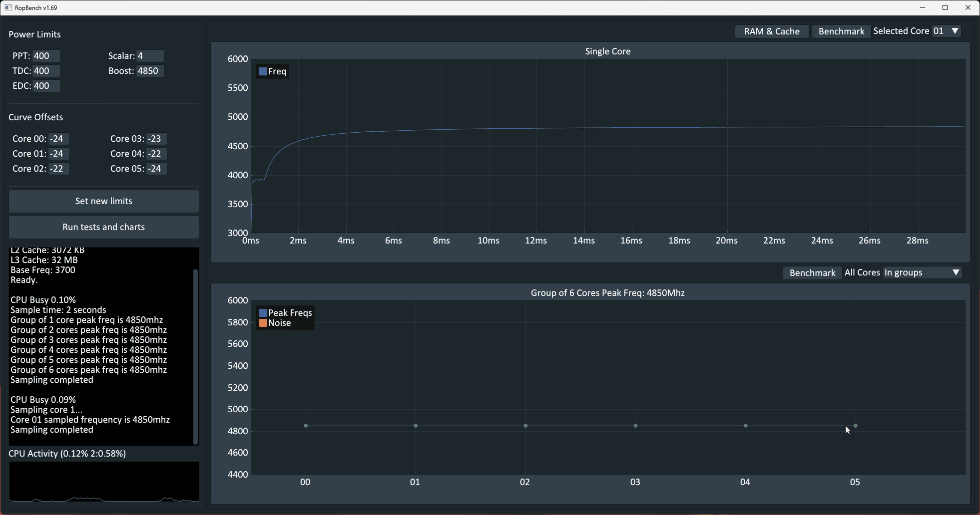Click log line 'Base Freq: 3700'
This screenshot has height=515, width=980.
click(43, 270)
